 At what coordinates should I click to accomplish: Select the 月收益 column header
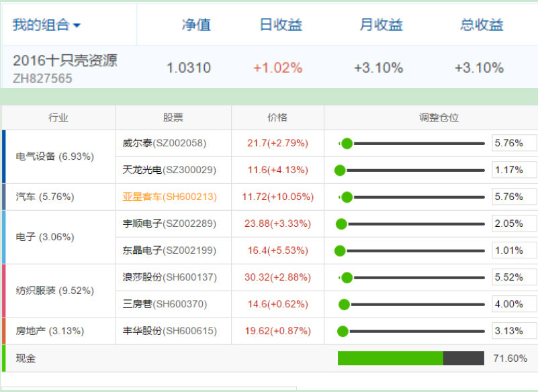coord(381,25)
